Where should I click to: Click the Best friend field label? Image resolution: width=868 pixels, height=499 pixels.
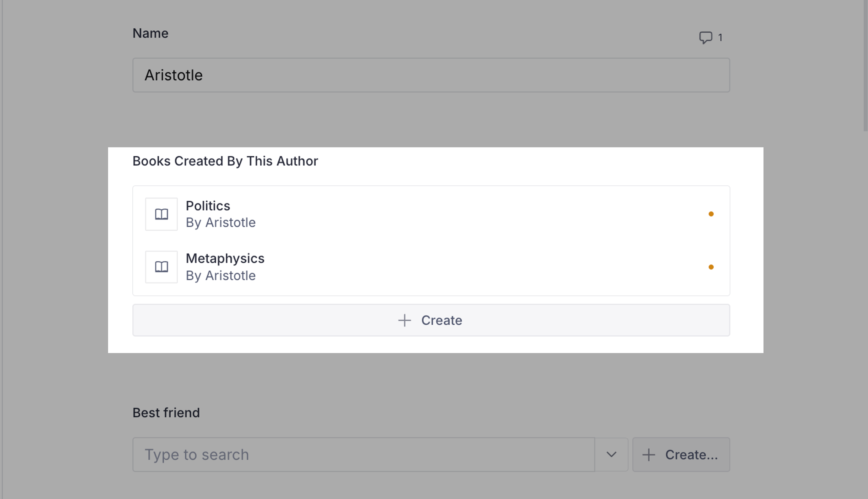pyautogui.click(x=166, y=413)
